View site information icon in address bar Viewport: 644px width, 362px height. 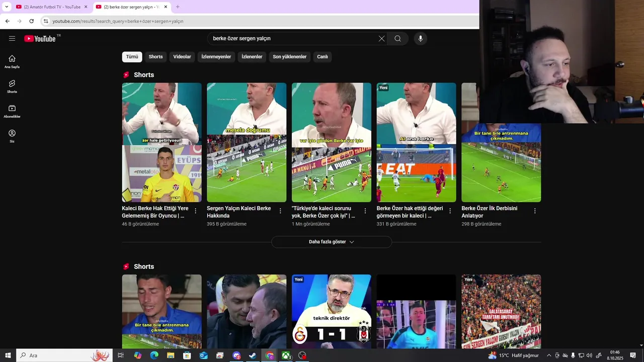pos(46,21)
